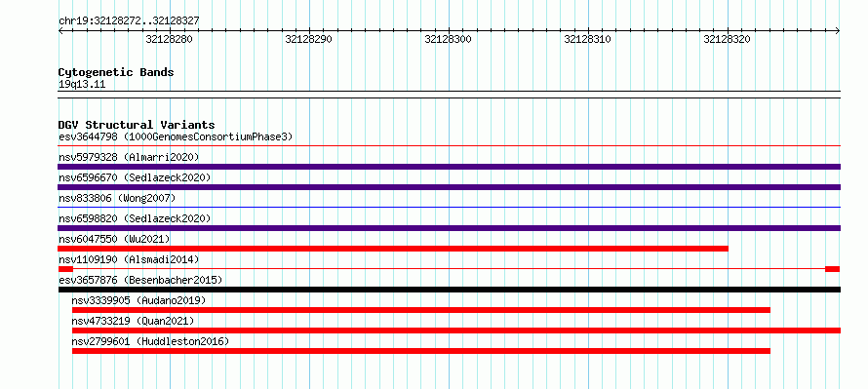Select the 19q13.11 cytogenetic band label

[x=82, y=85]
